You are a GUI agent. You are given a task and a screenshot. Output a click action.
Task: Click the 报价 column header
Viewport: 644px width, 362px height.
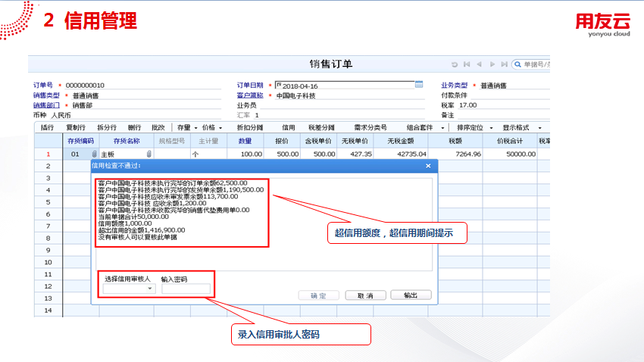282,141
